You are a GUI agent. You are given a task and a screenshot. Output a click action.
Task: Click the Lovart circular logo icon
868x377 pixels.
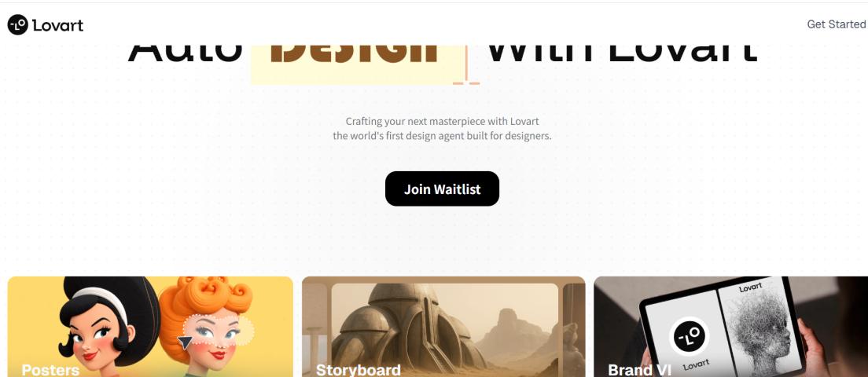(x=18, y=25)
